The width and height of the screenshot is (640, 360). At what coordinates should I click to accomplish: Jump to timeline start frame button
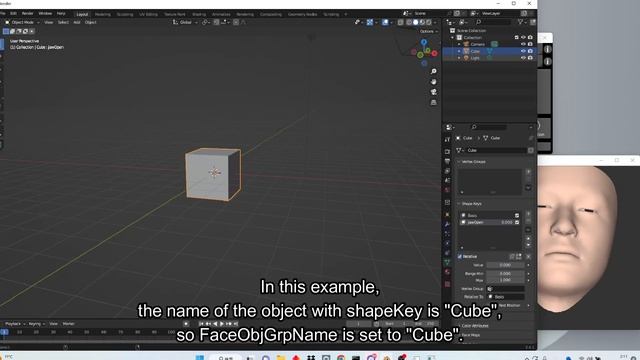pyautogui.click(x=201, y=324)
